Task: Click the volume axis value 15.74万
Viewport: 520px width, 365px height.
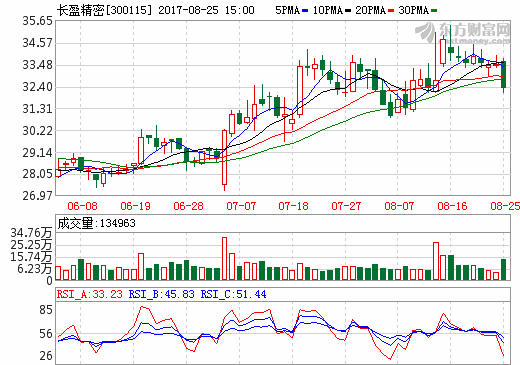Action: (31, 257)
